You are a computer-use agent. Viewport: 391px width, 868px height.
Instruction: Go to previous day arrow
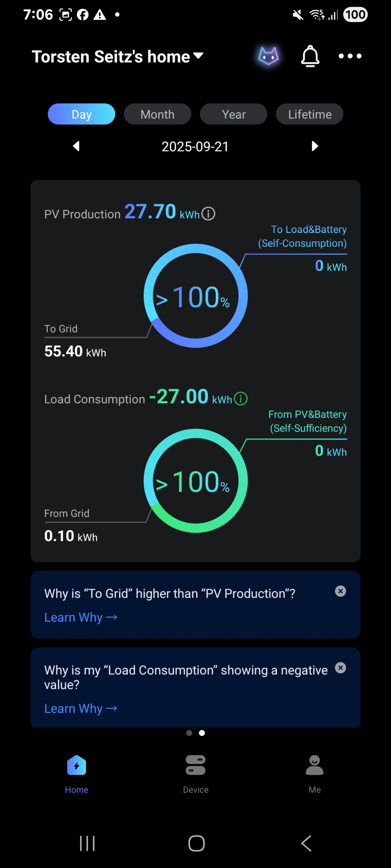[76, 146]
